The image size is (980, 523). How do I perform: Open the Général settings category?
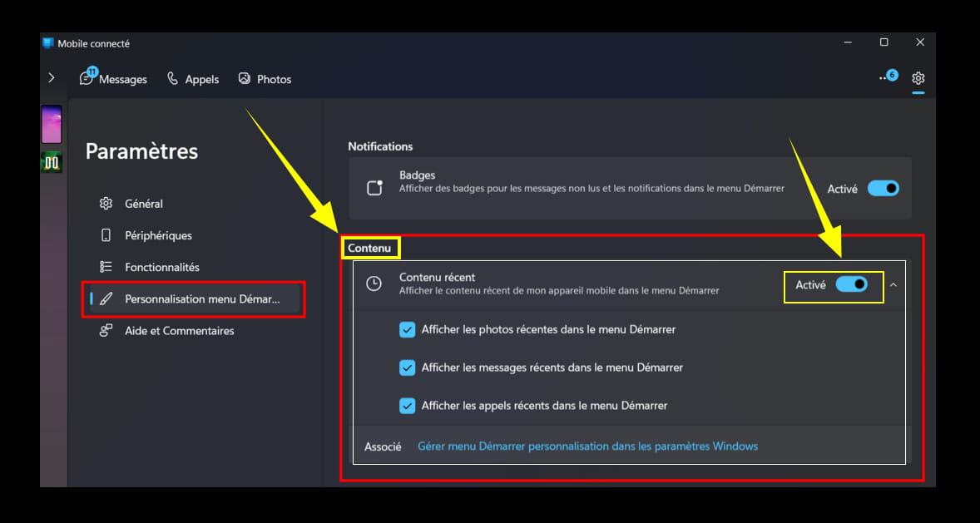click(x=143, y=204)
